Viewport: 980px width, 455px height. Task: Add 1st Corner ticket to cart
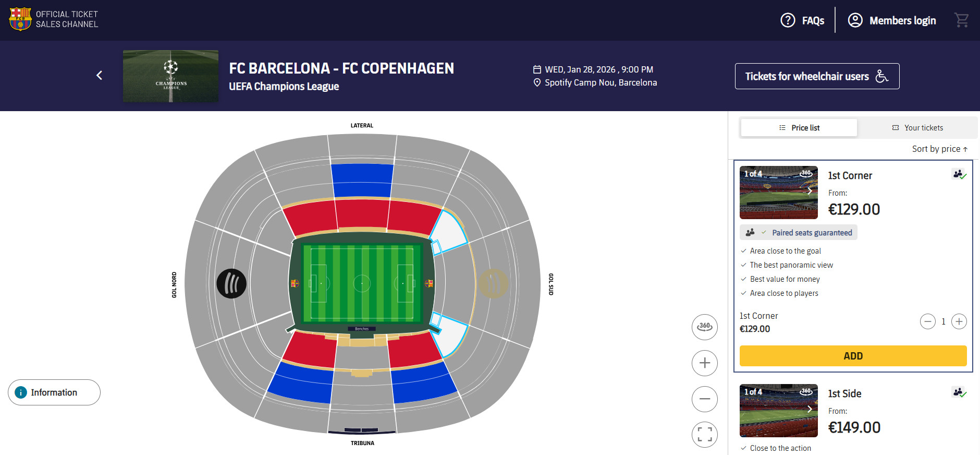pos(853,356)
